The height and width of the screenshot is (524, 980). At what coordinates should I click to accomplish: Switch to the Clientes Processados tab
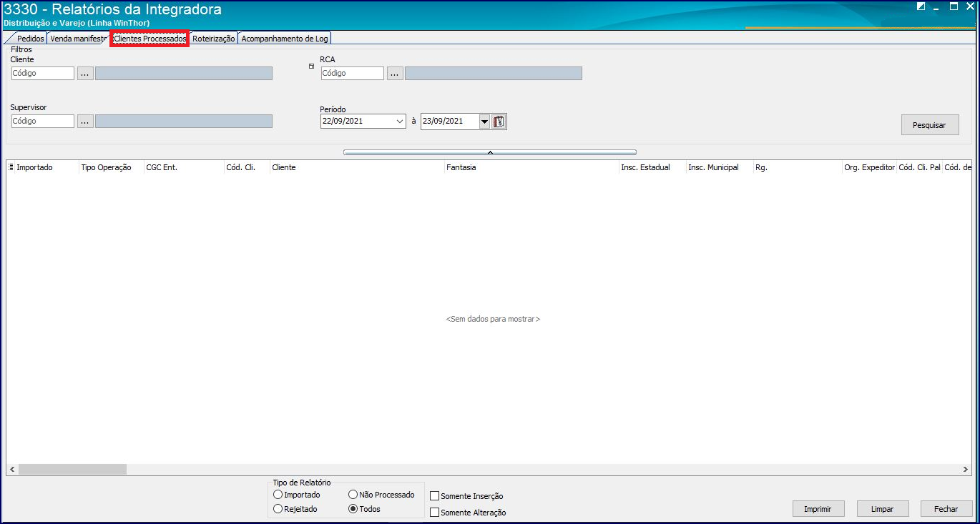tap(150, 39)
